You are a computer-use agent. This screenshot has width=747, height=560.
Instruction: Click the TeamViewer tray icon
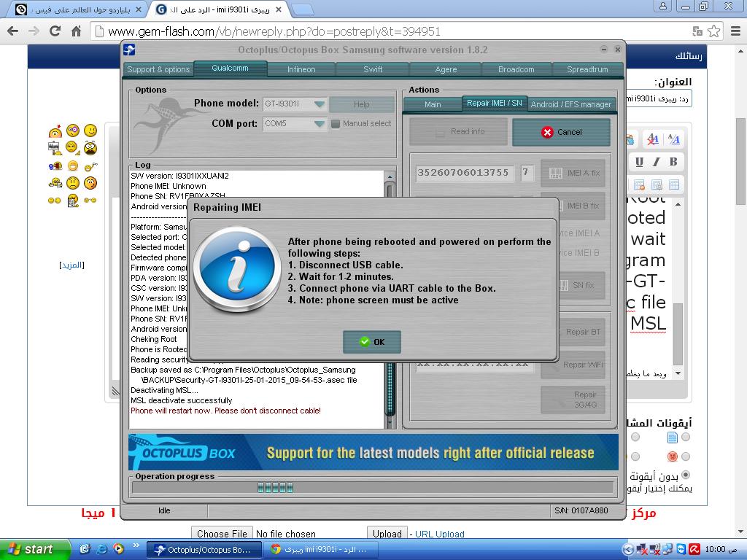[x=682, y=550]
